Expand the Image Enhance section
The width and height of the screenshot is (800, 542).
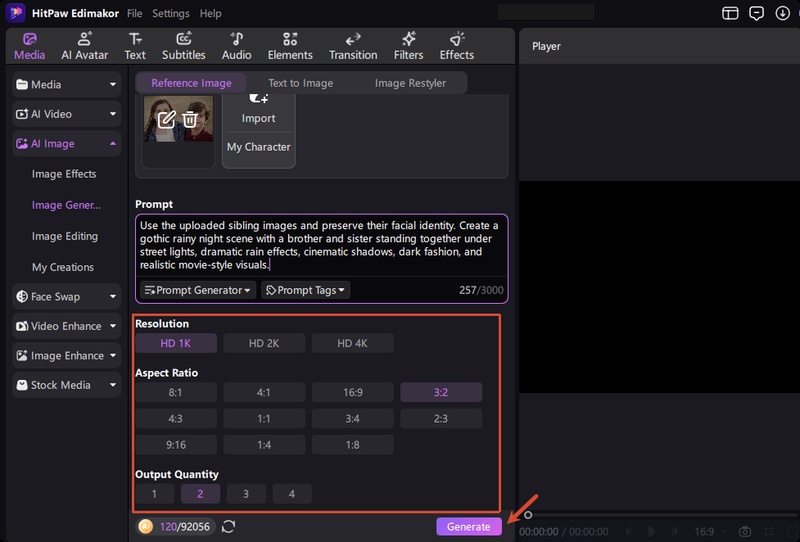point(66,356)
